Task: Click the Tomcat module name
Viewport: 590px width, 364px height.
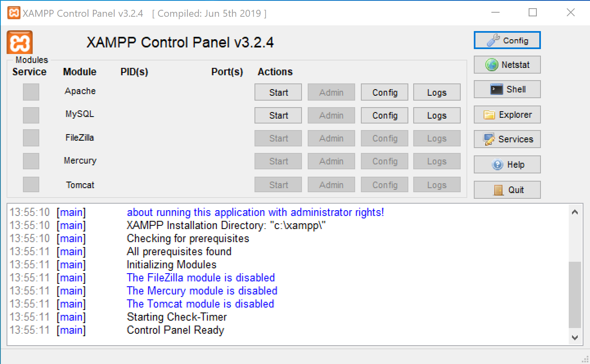Action: click(80, 185)
